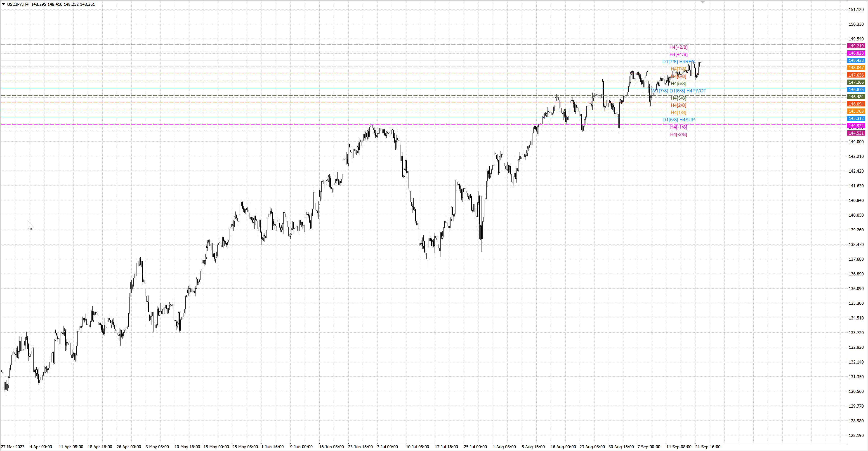
Task: Click the H4[3/8] level label
Action: pos(678,98)
